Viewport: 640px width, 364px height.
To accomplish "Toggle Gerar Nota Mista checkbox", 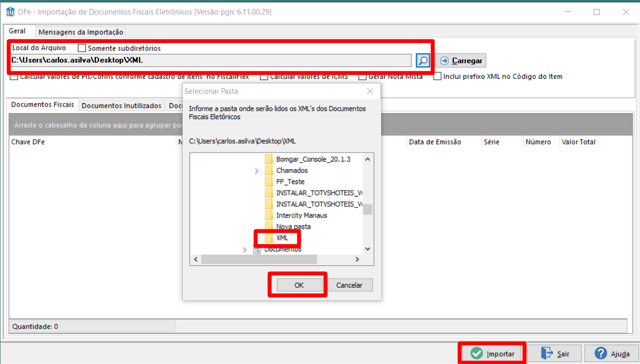I will (x=363, y=77).
